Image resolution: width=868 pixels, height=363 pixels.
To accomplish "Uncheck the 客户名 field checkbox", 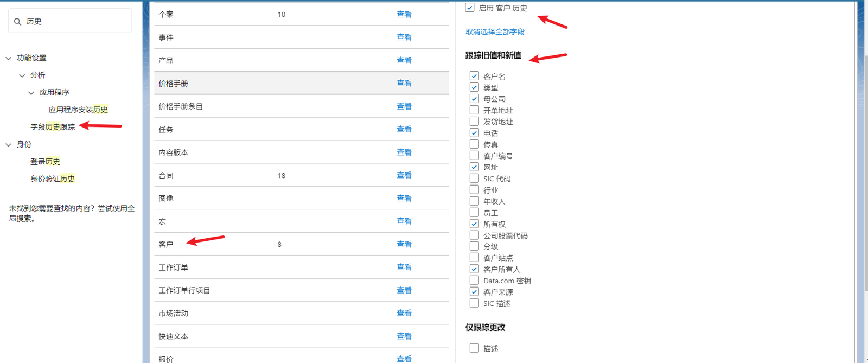I will click(474, 76).
